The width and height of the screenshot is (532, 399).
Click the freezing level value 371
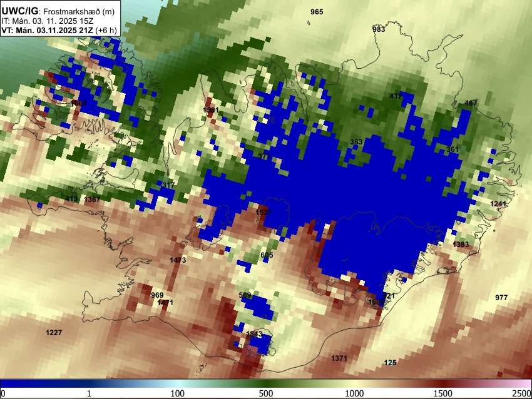coord(264,156)
